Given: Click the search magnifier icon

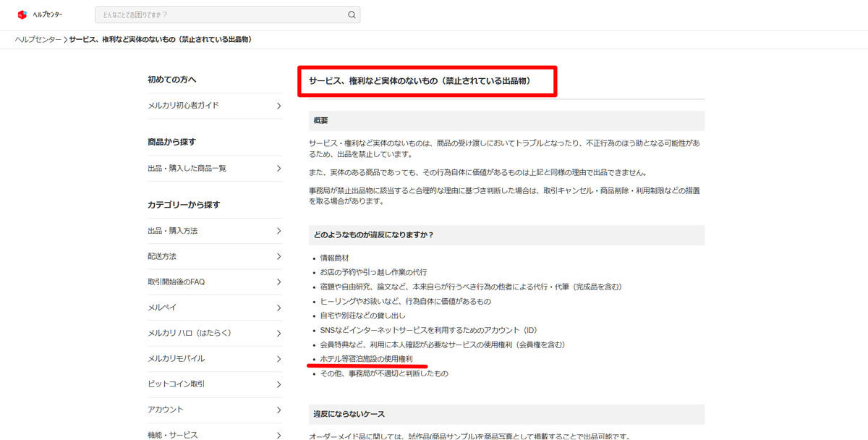Looking at the screenshot, I should coord(352,14).
